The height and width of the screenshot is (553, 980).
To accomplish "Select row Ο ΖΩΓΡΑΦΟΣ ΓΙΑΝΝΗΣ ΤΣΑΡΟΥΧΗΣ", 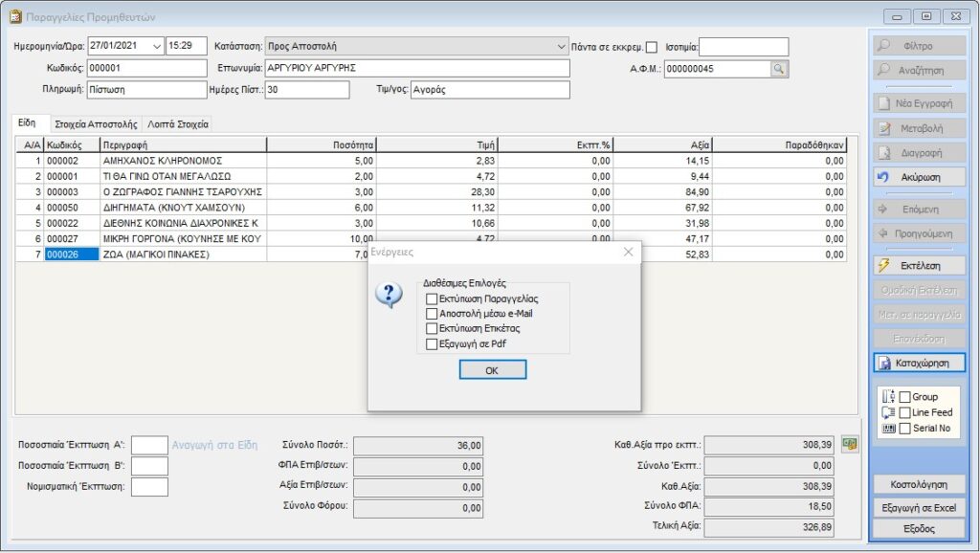I will [x=432, y=192].
